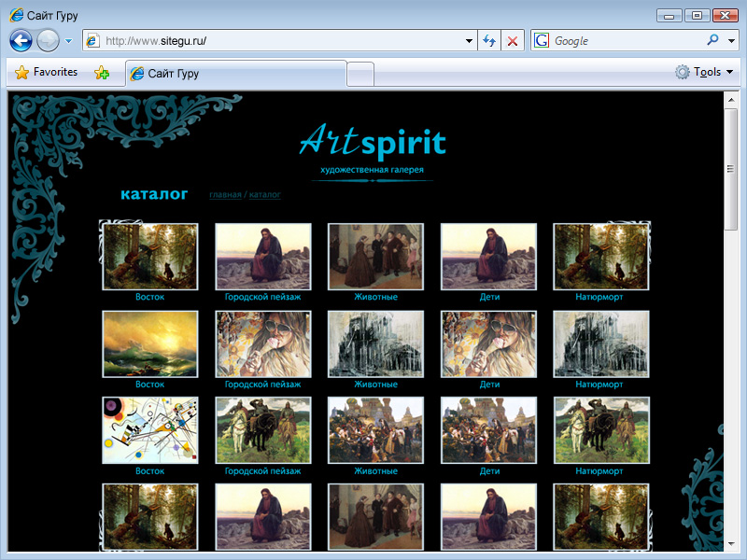Open Восток link under the forest bears painting
This screenshot has width=747, height=560.
click(x=149, y=297)
